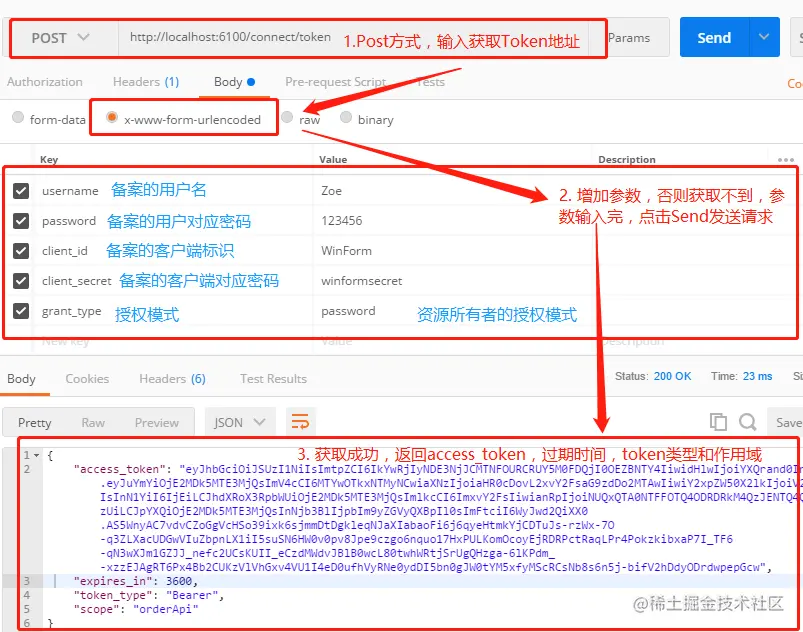Click the request URL field

tap(353, 38)
